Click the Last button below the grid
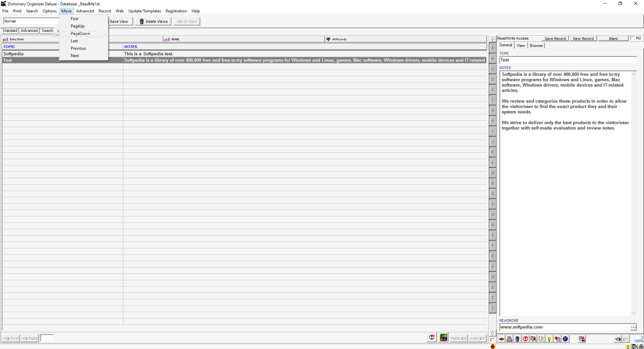 pyautogui.click(x=477, y=338)
